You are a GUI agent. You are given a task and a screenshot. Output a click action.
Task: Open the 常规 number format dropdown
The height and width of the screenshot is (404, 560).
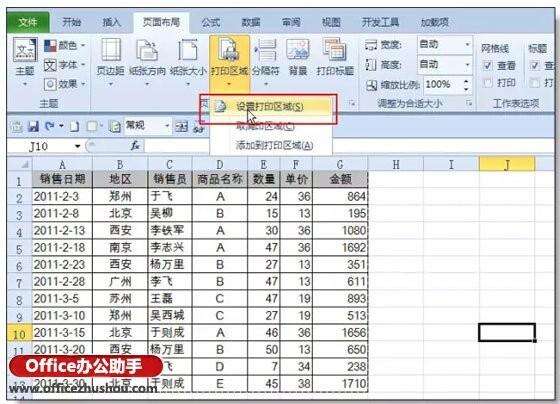(166, 126)
